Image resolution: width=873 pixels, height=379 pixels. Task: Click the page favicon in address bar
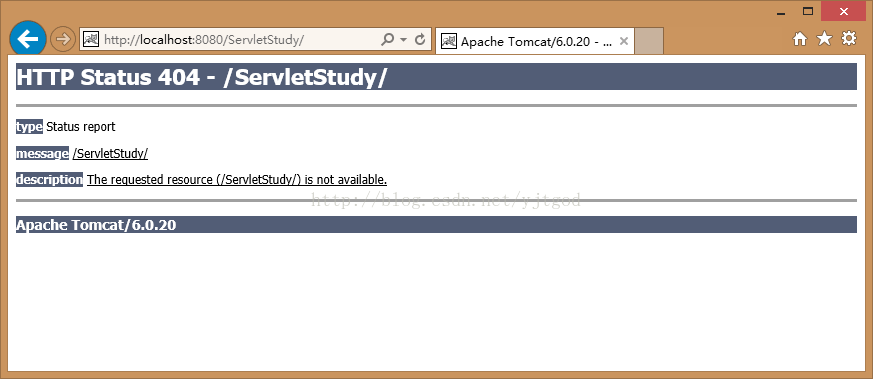(x=91, y=40)
